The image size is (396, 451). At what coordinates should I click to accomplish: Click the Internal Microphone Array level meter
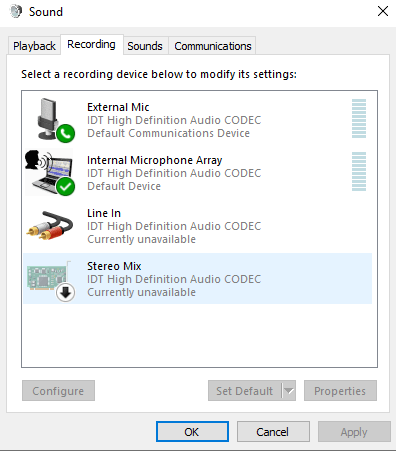click(359, 171)
